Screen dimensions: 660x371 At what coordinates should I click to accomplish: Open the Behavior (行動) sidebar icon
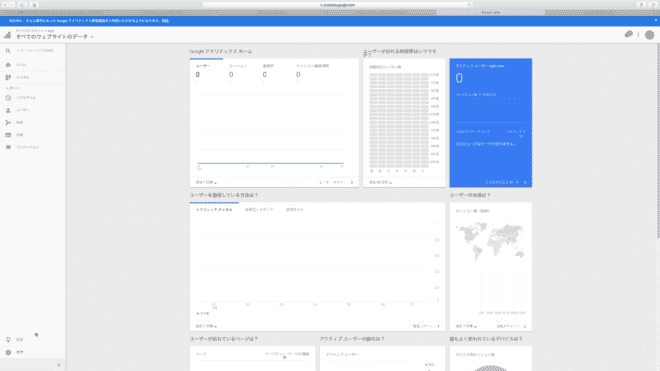[x=8, y=135]
